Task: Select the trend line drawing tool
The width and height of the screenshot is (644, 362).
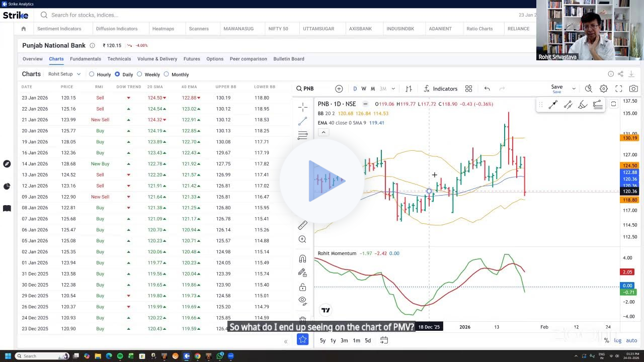Action: [x=302, y=121]
